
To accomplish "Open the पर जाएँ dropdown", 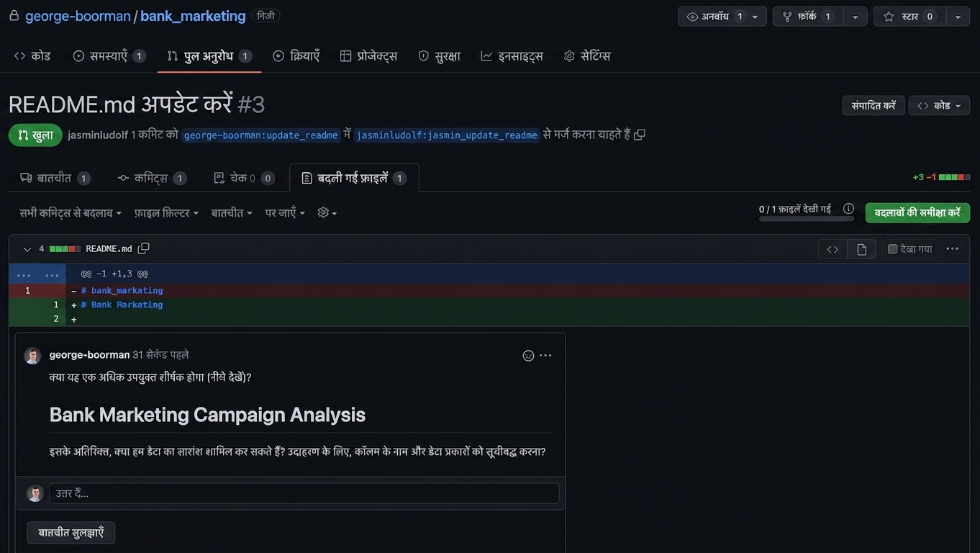I will click(285, 213).
